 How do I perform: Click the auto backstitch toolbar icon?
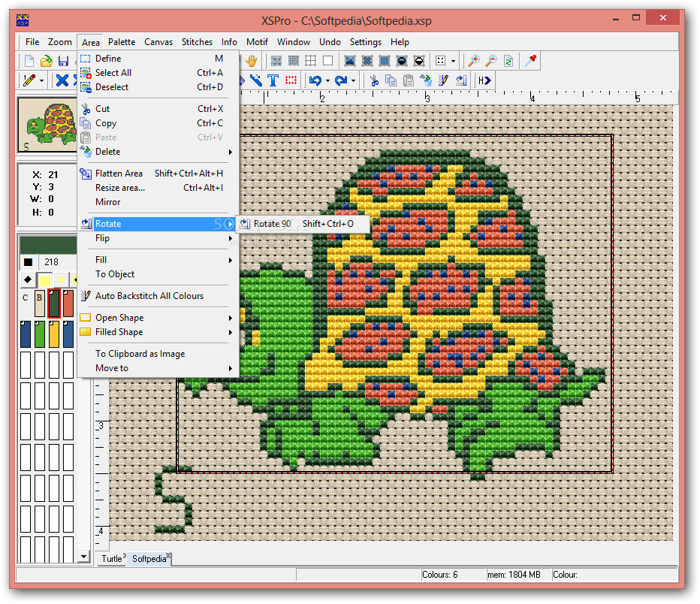coord(443,80)
